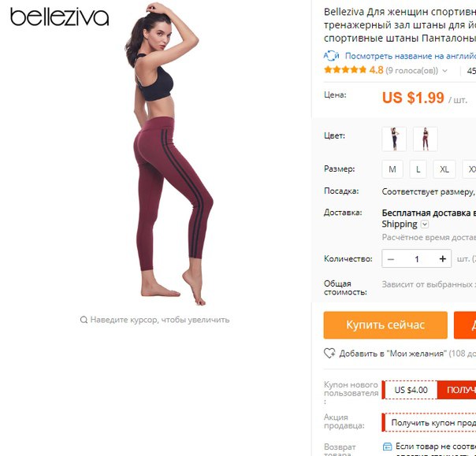Open Посмотреть название на английском link

click(x=411, y=56)
